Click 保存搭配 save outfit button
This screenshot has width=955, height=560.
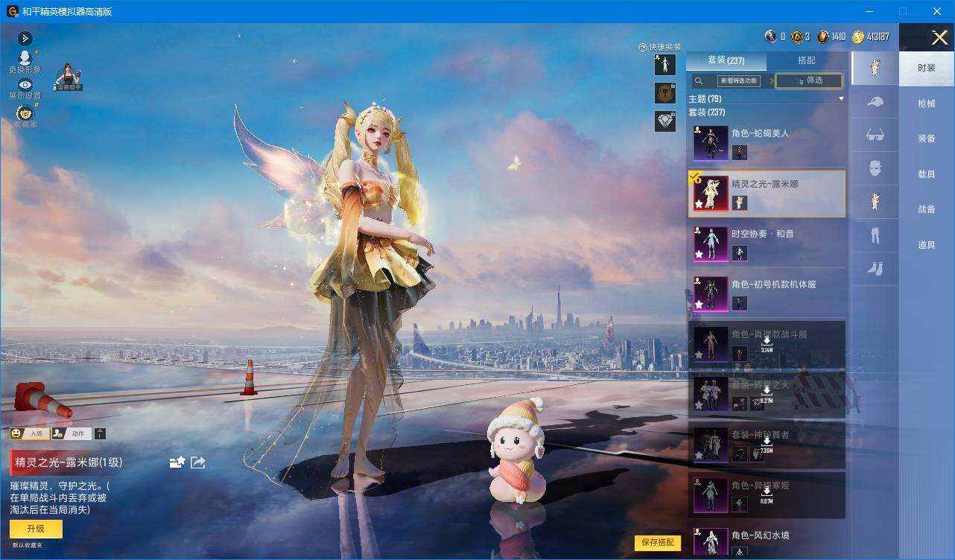click(x=658, y=542)
